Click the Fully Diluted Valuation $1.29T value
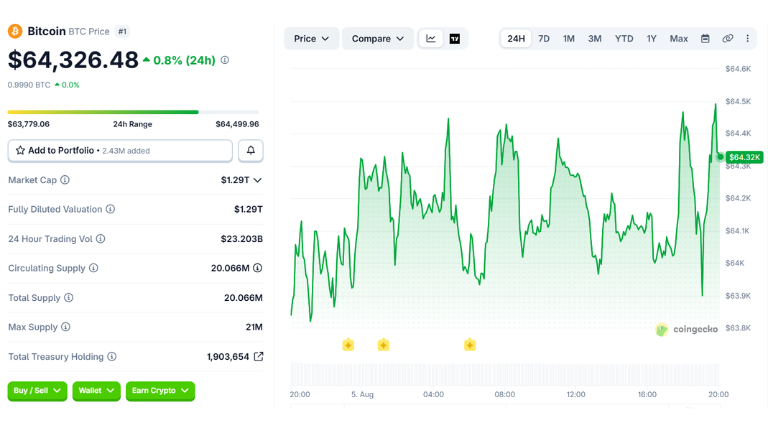The image size is (768, 432). [x=248, y=210]
